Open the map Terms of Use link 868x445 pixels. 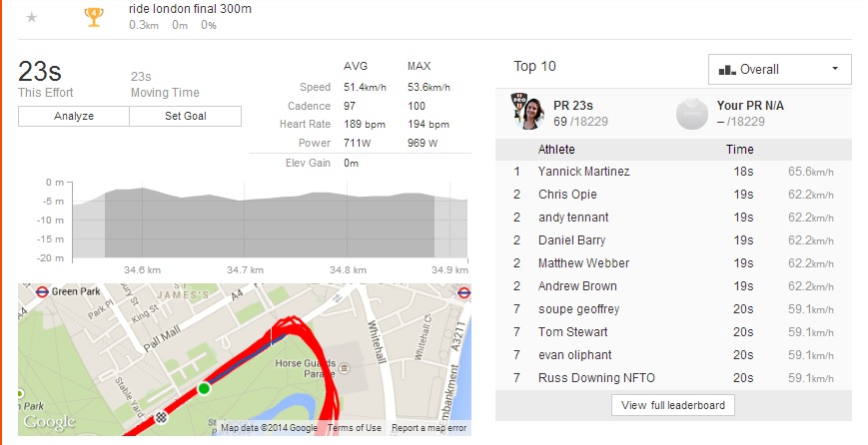tap(355, 428)
